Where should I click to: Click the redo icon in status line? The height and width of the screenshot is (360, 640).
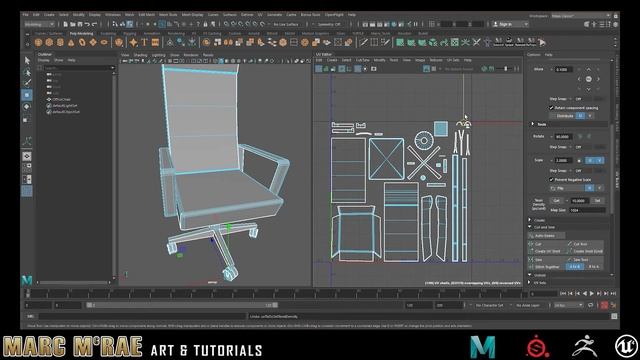[95, 24]
